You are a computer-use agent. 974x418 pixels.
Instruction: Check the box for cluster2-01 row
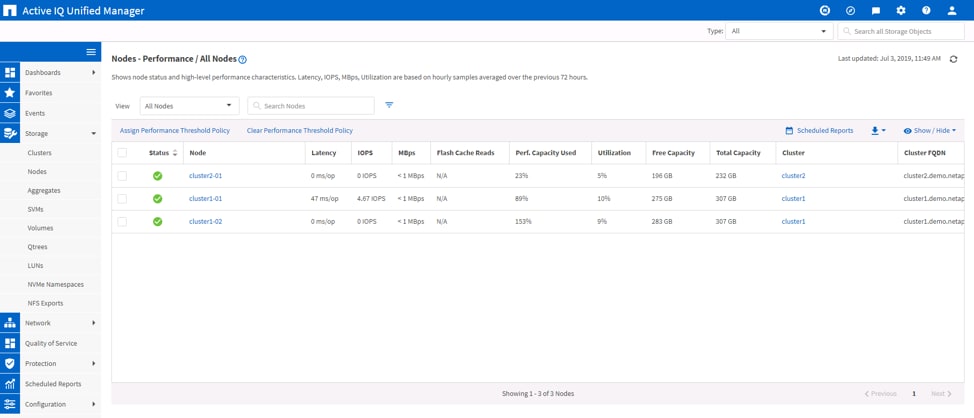122,176
